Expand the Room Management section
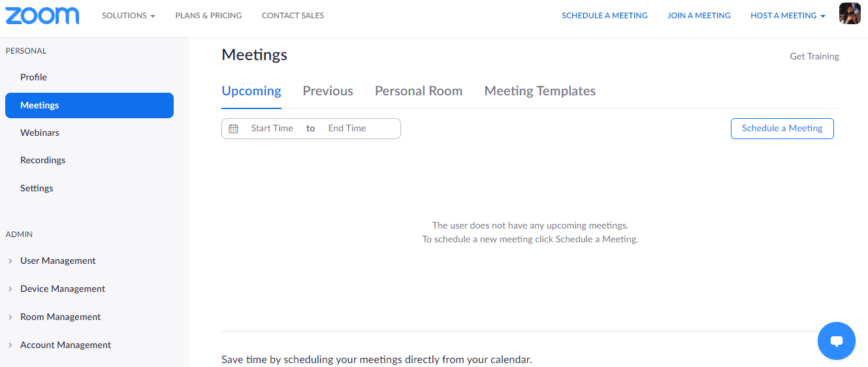 tap(60, 317)
